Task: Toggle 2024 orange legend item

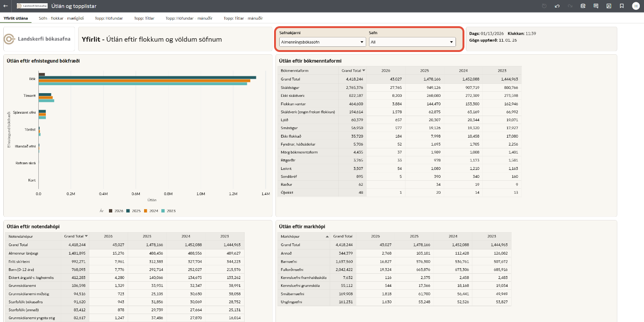Action: (145, 211)
